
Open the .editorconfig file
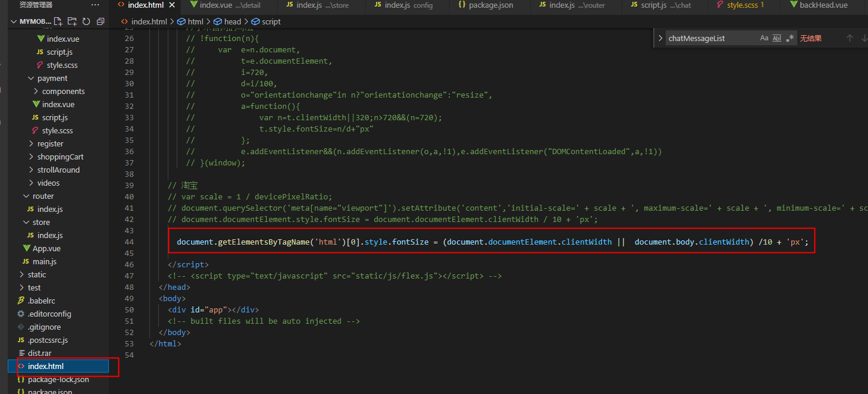click(x=49, y=314)
